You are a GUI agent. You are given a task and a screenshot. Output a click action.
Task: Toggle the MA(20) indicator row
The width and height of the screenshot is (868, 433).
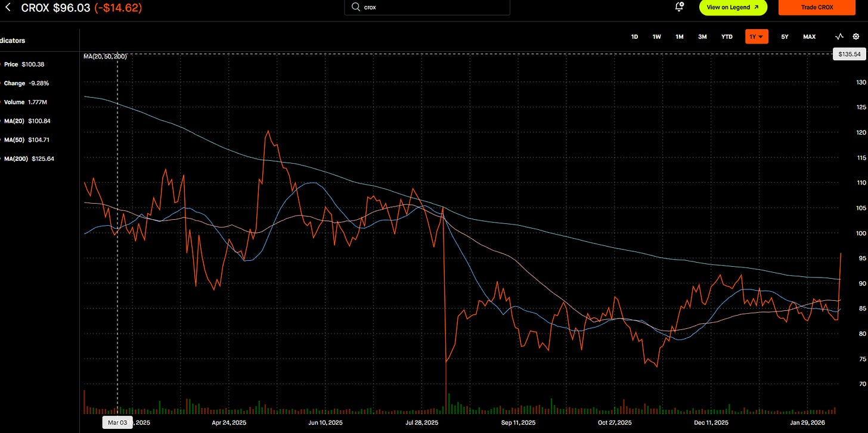tap(27, 121)
